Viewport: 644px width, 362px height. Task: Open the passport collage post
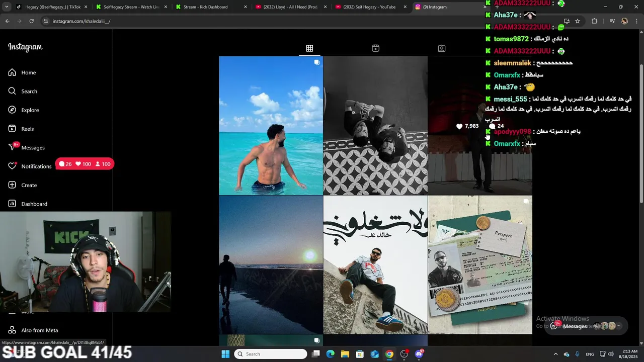pos(479,265)
